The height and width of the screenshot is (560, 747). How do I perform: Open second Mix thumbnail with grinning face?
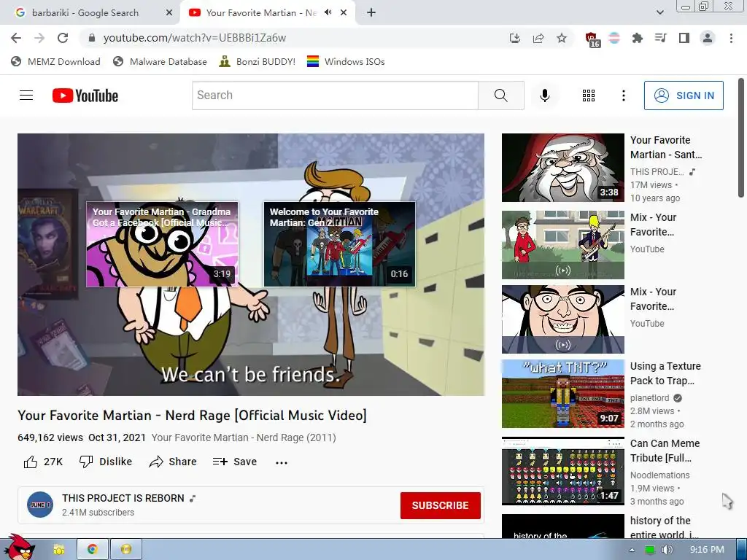[562, 319]
